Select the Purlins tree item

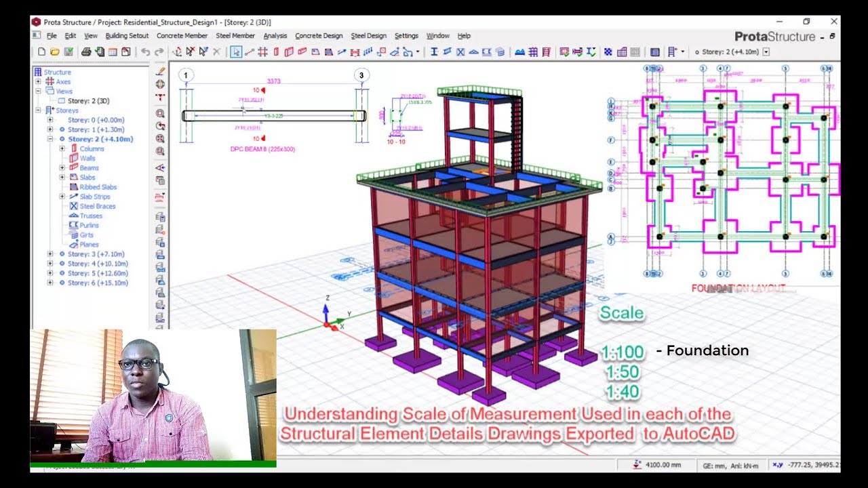click(x=90, y=225)
